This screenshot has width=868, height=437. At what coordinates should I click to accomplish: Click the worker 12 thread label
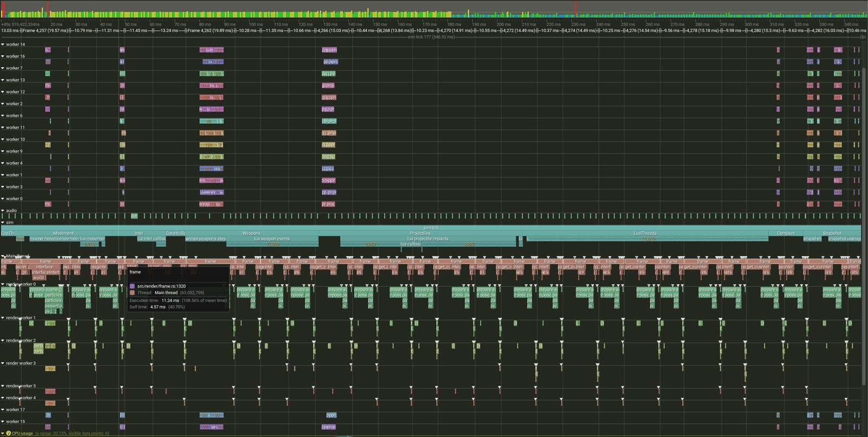click(15, 92)
